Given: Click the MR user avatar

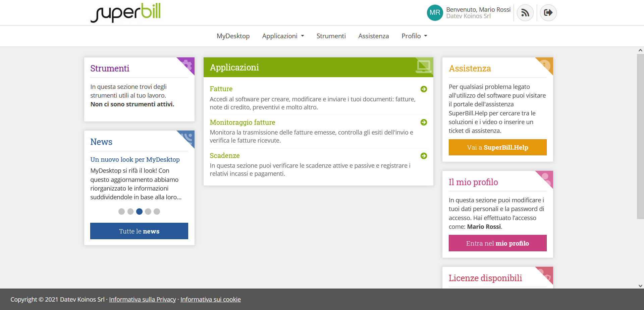Looking at the screenshot, I should click(x=435, y=13).
